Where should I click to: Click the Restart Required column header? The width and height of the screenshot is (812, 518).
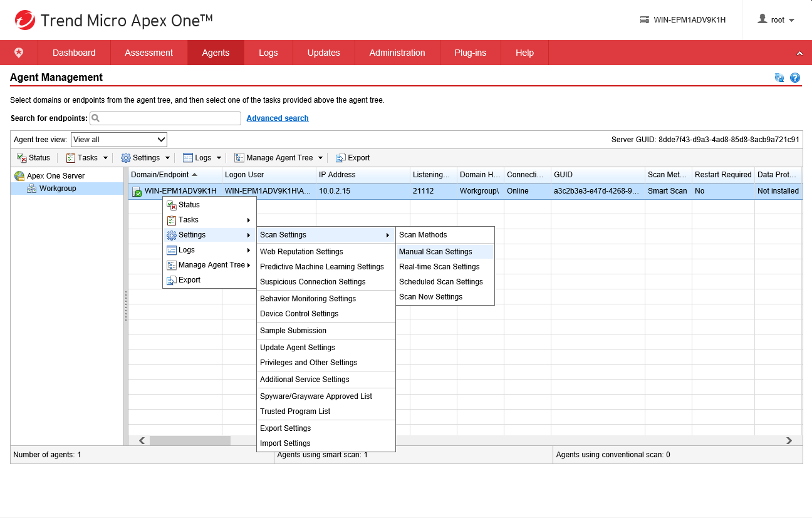click(x=723, y=175)
